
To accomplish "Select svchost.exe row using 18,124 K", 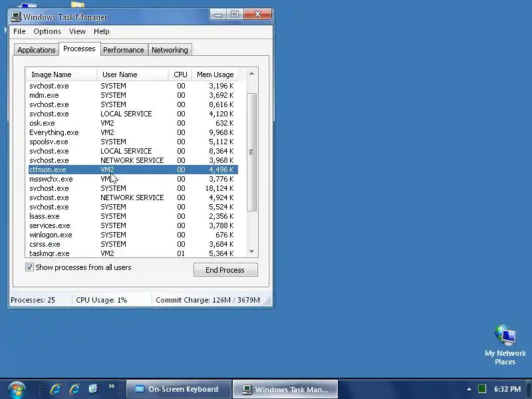I will pyautogui.click(x=132, y=188).
